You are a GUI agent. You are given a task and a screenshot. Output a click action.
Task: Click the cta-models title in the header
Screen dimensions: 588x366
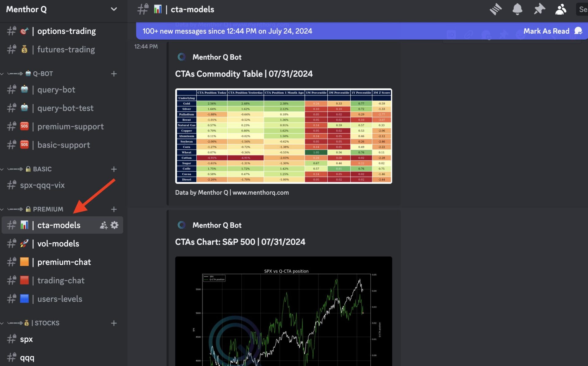192,9
